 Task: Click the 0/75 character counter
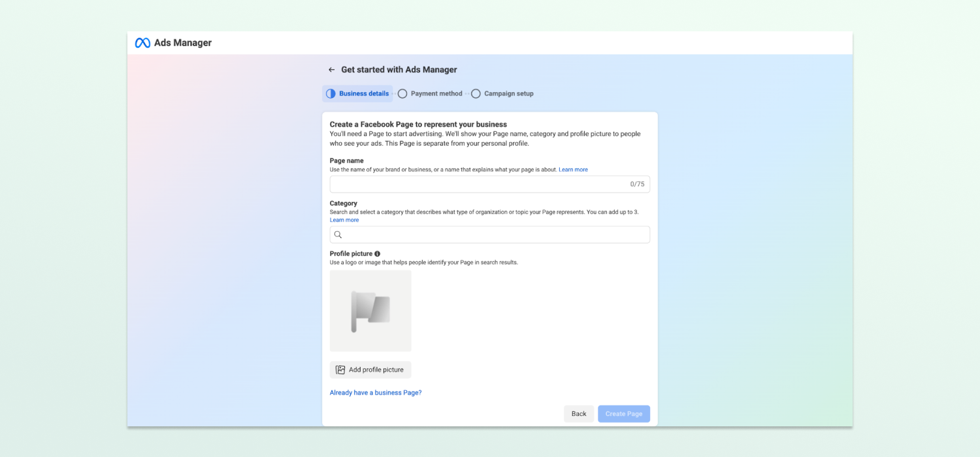(x=637, y=184)
